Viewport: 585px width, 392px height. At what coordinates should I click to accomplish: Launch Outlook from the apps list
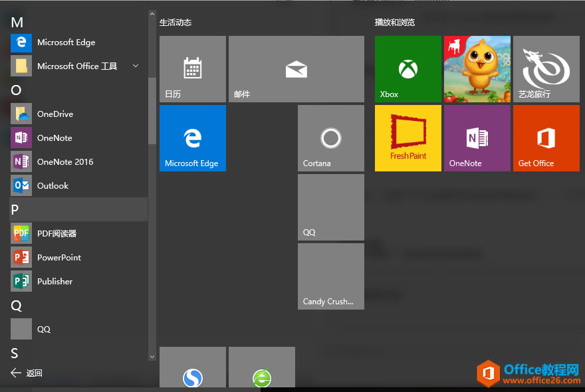coord(53,185)
